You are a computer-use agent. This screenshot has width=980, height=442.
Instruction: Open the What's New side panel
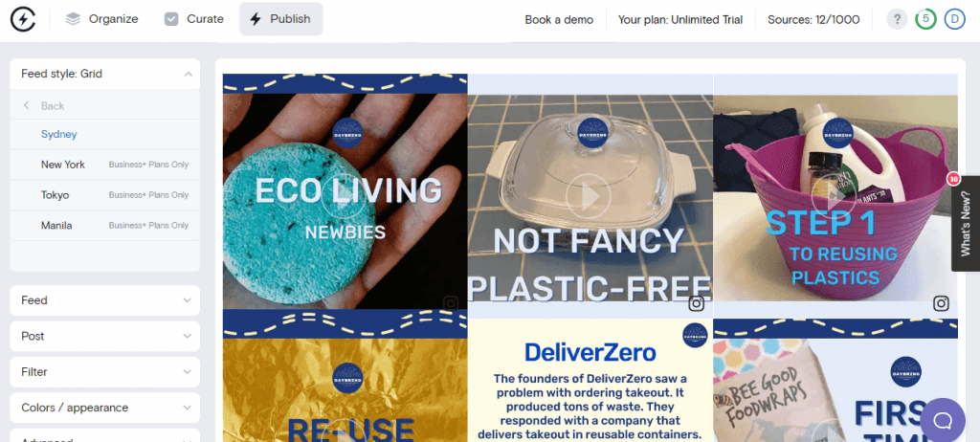966,223
